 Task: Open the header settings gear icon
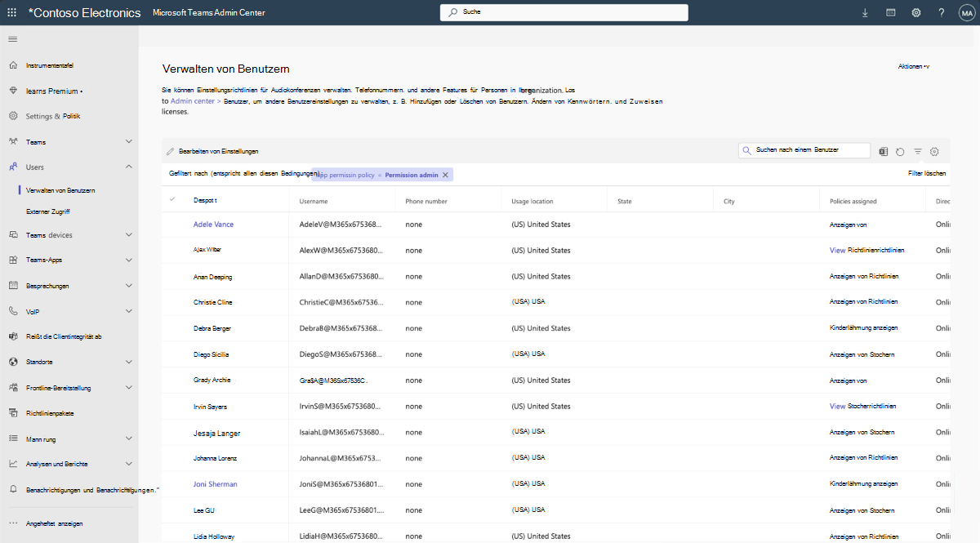(x=916, y=12)
